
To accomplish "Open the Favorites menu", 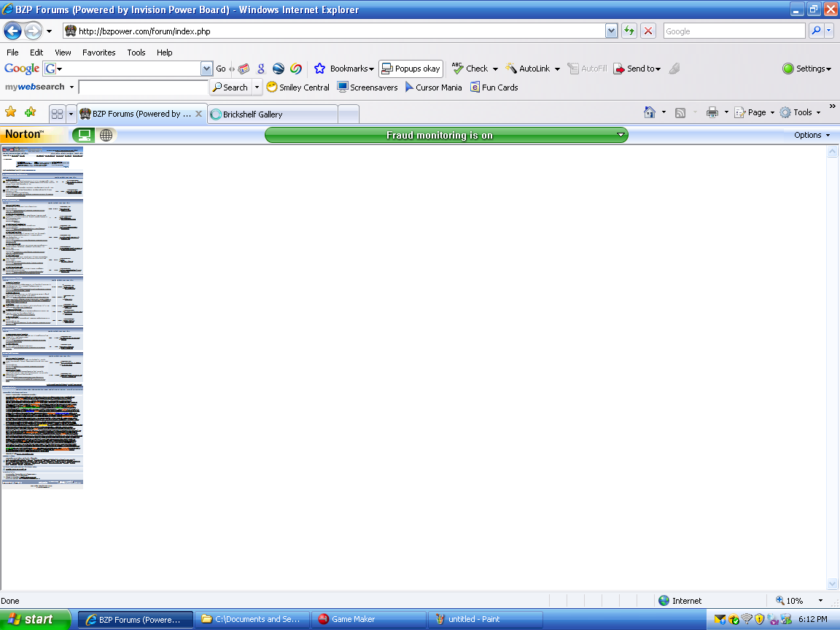I will click(x=99, y=52).
